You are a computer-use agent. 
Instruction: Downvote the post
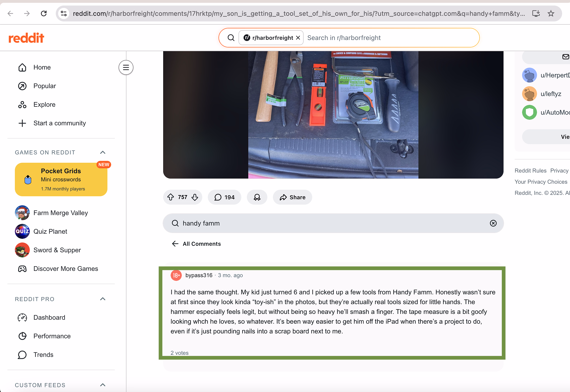(195, 197)
